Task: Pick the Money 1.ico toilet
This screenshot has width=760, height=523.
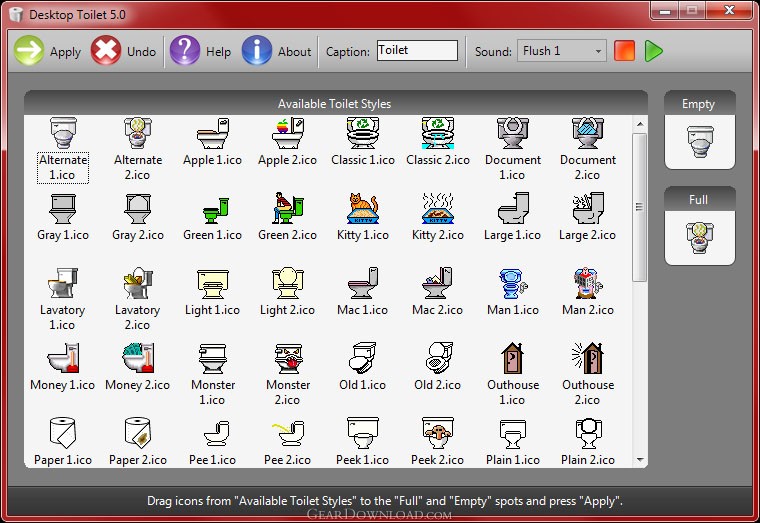Action: tap(63, 358)
